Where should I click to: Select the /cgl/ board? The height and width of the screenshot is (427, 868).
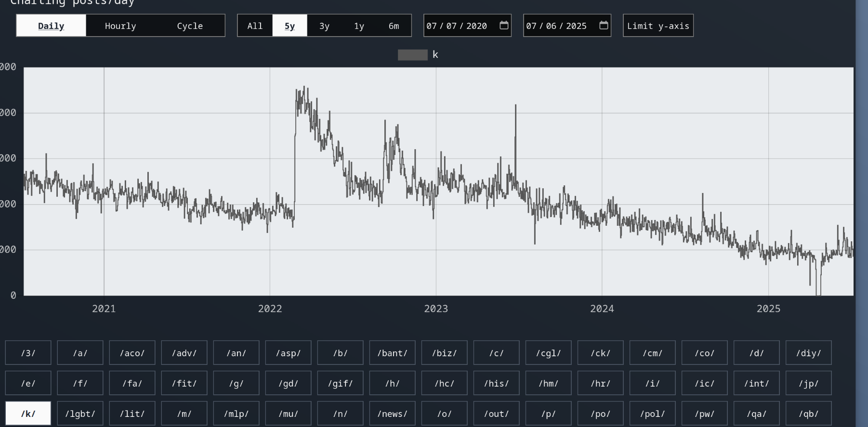[548, 353]
